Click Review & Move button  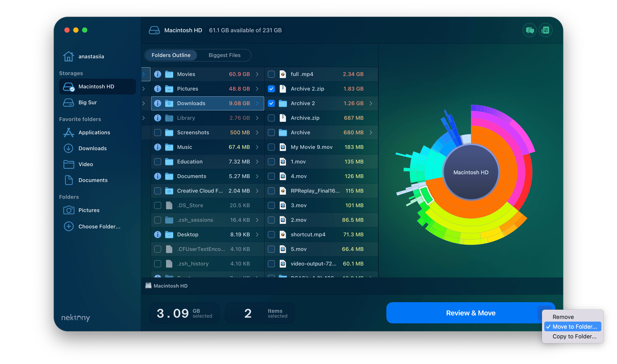(x=470, y=313)
